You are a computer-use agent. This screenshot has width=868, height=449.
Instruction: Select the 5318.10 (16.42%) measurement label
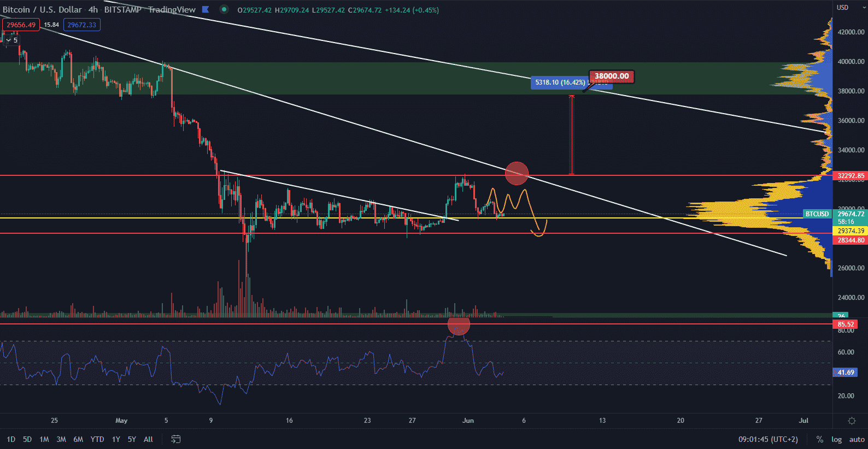tap(560, 82)
